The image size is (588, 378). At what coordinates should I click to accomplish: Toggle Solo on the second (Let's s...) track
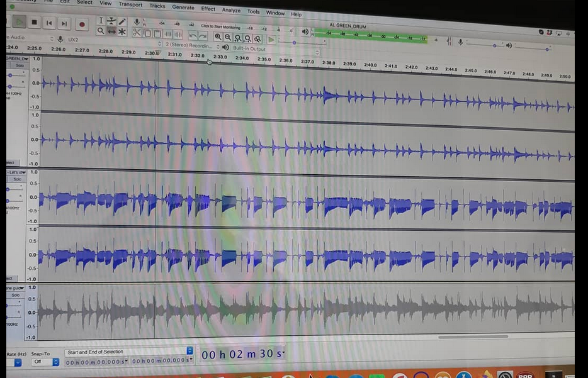(x=17, y=179)
